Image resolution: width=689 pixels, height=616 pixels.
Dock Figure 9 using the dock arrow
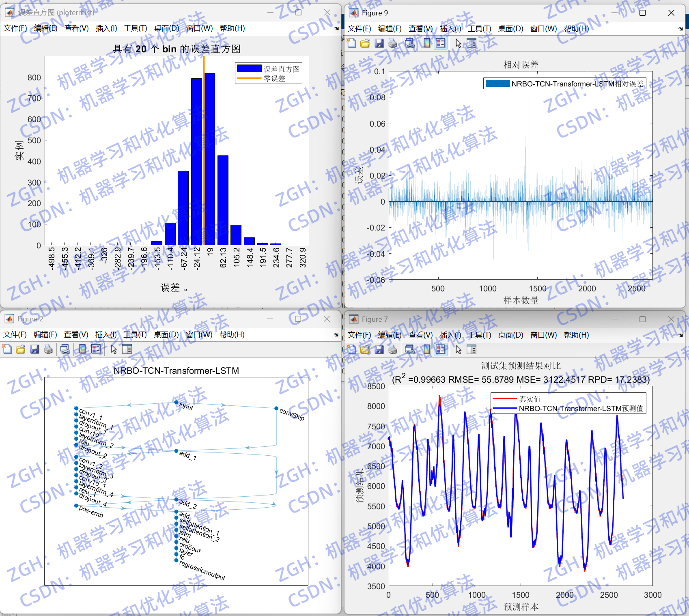tap(680, 29)
